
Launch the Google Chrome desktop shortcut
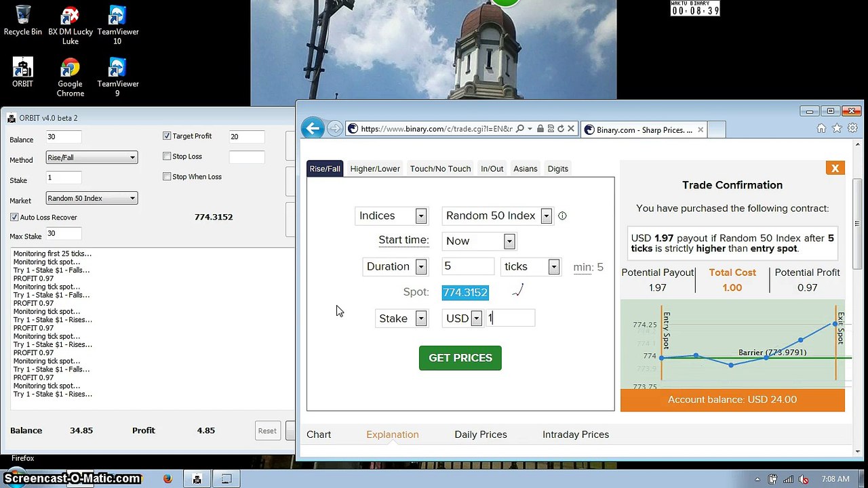pos(71,77)
